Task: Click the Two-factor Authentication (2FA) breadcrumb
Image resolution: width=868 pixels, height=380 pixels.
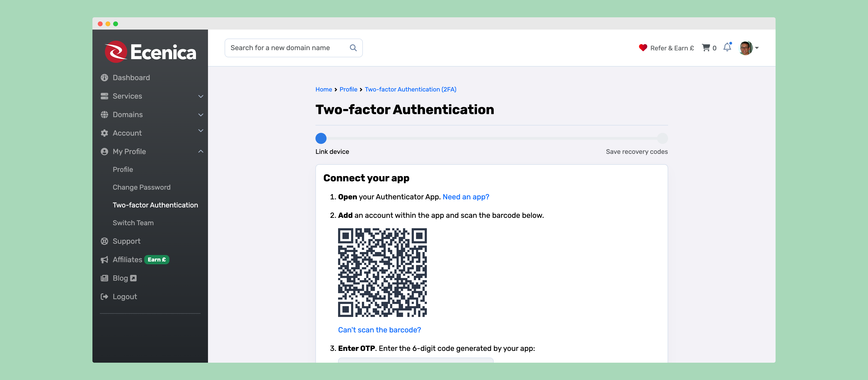Action: 410,89
